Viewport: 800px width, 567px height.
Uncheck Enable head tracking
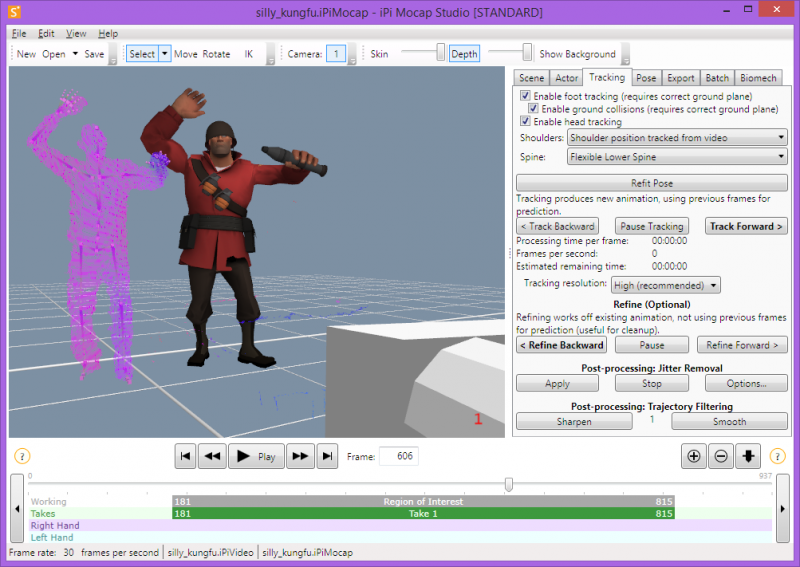point(525,121)
